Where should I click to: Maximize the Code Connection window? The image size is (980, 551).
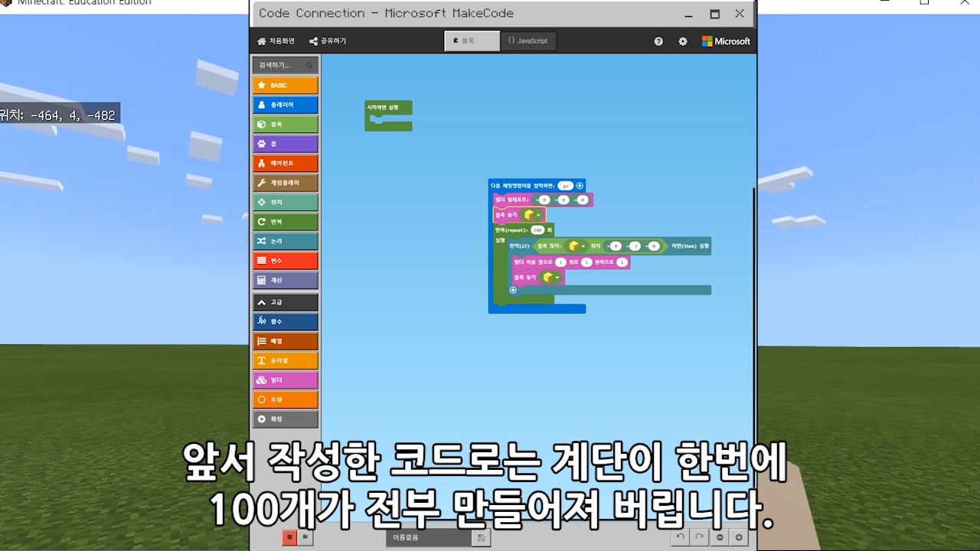[714, 14]
